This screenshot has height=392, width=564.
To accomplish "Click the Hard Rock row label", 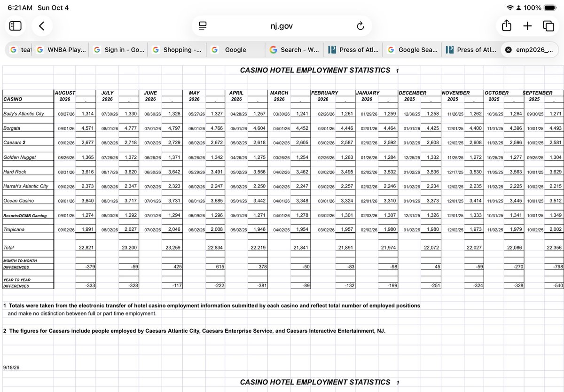I will [15, 172].
